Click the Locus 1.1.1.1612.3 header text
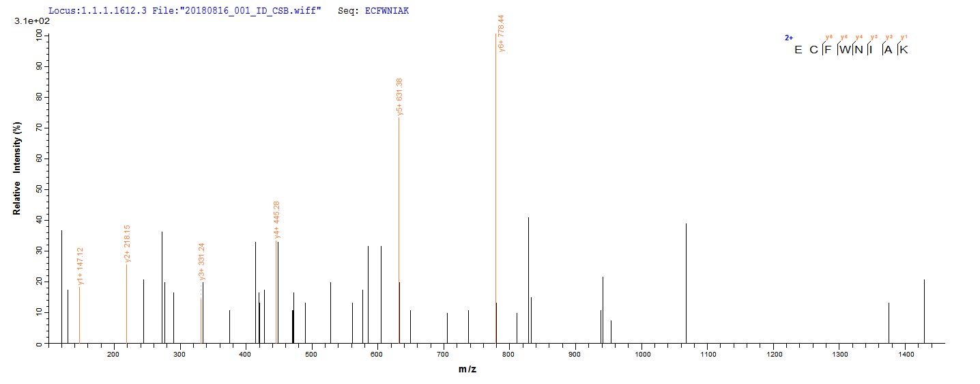The width and height of the screenshot is (980, 384). [x=97, y=12]
